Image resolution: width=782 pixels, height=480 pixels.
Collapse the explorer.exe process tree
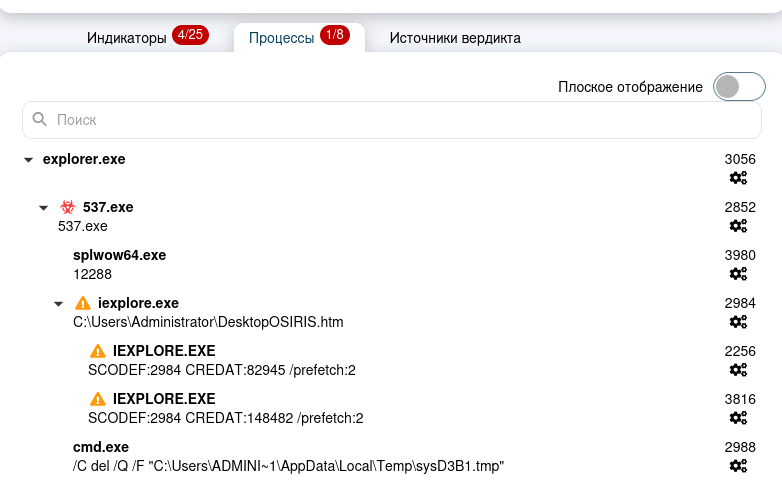click(x=29, y=160)
